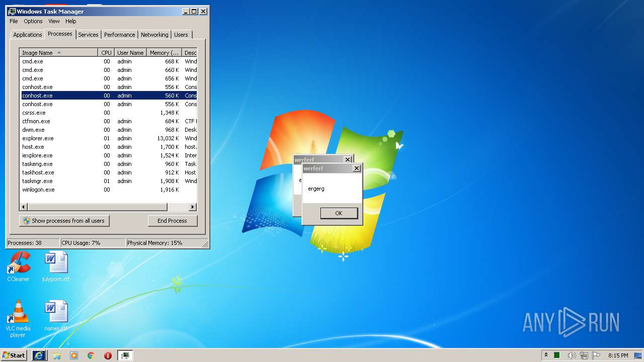Open Windows Media Player taskbar icon
644x362 pixels.
point(74,355)
